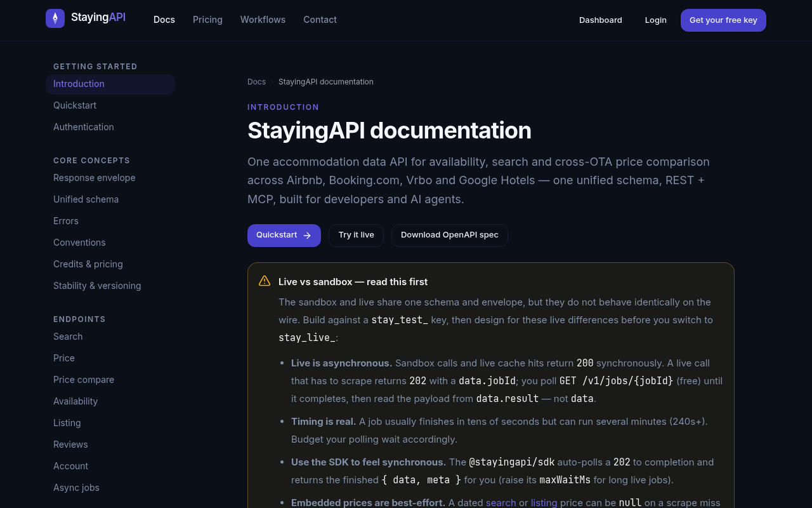Image resolution: width=812 pixels, height=508 pixels.
Task: Open the Workflows nav item
Action: tap(263, 20)
